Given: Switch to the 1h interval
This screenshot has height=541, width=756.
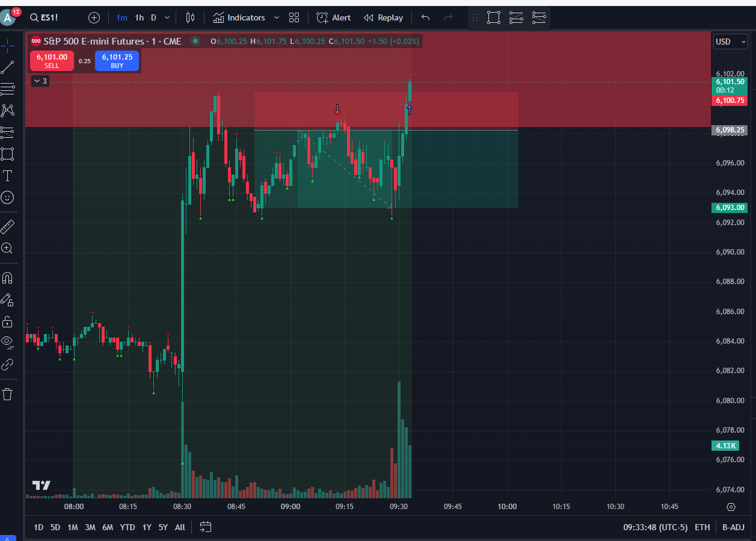Looking at the screenshot, I should [x=140, y=17].
